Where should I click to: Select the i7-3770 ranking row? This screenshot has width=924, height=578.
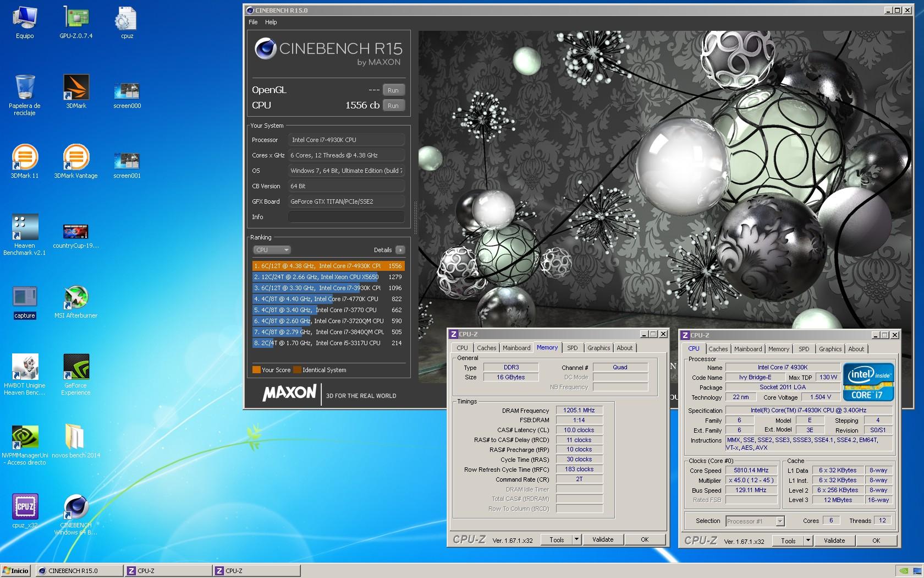click(328, 310)
